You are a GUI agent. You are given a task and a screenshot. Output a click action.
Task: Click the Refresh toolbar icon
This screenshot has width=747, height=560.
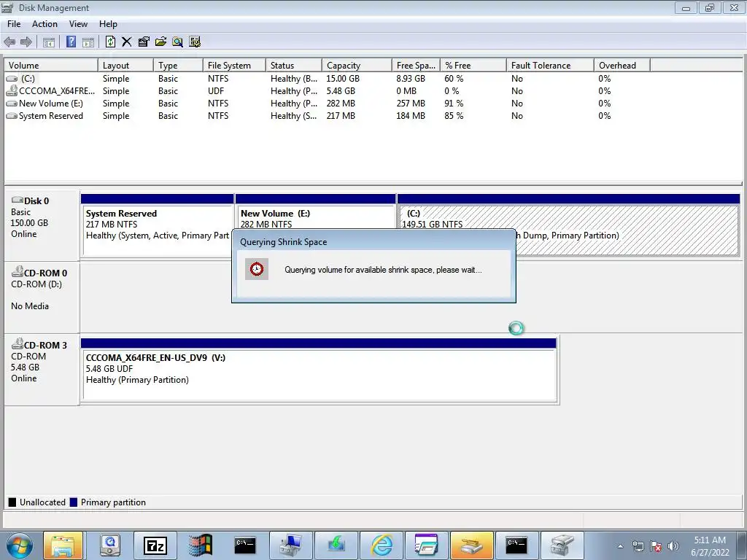tap(111, 42)
